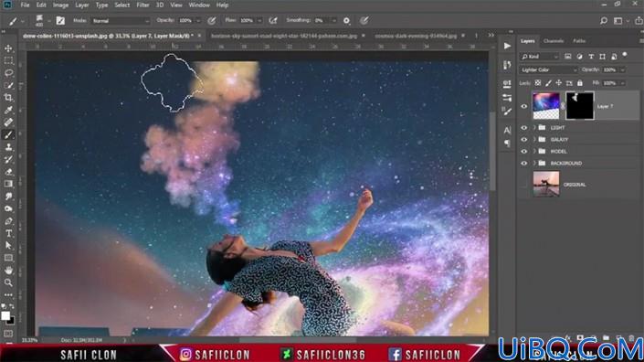Open the brush Opacity dropdown arrow
The width and height of the screenshot is (644, 362).
point(198,20)
